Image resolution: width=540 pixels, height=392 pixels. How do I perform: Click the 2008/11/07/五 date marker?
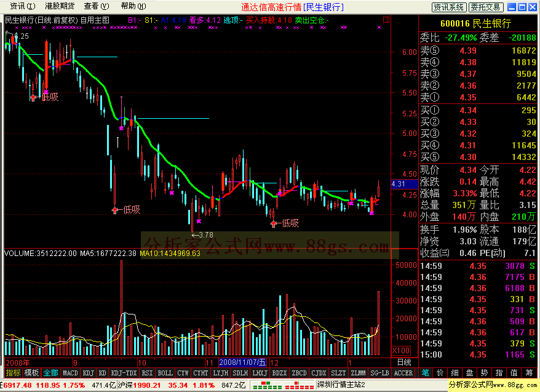click(242, 362)
